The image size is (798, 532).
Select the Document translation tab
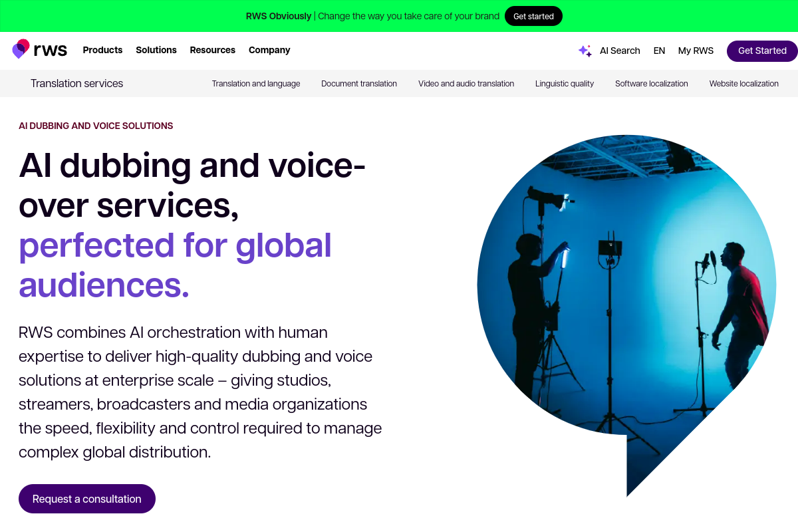tap(359, 83)
